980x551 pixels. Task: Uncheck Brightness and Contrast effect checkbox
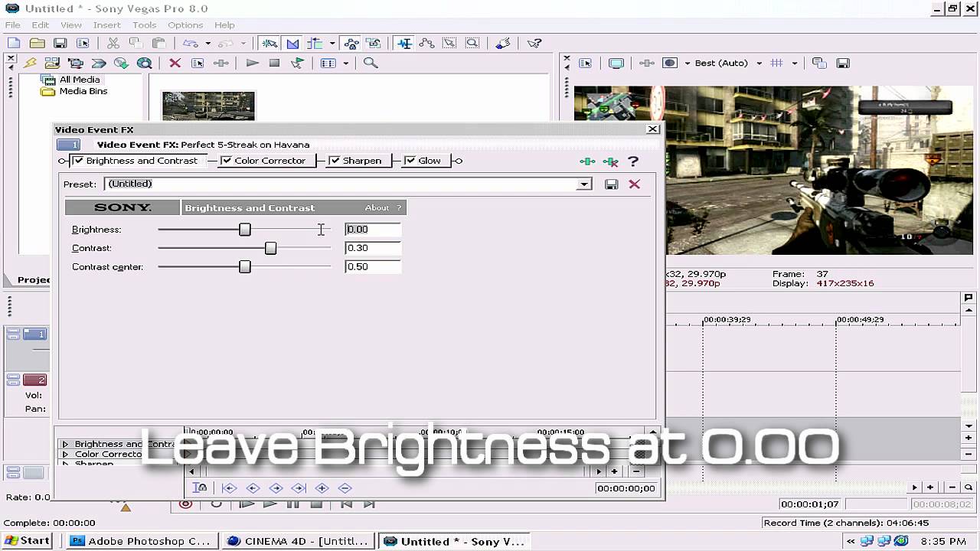(x=78, y=161)
